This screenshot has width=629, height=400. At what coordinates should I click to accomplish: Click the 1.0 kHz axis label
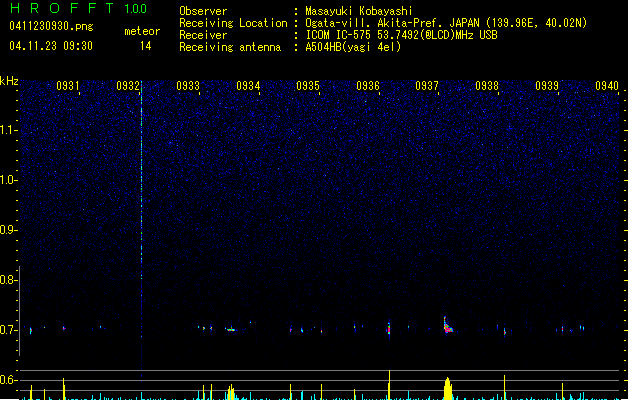[8, 180]
